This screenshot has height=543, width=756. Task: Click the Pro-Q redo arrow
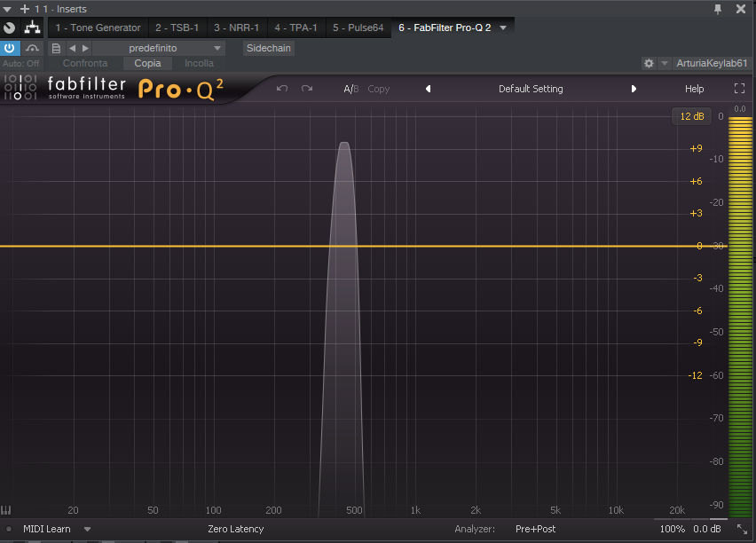tap(307, 88)
